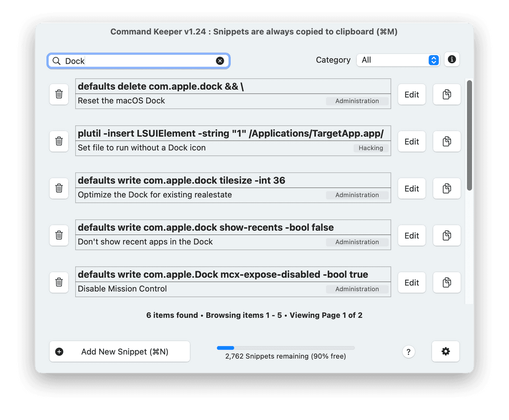Click trash icon for plutil LSUIElement snippet
This screenshot has height=420, width=509.
[x=59, y=141]
